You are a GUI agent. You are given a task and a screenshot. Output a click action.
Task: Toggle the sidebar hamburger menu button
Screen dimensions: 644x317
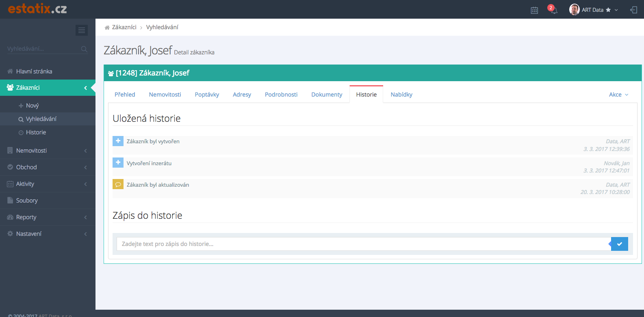(82, 30)
